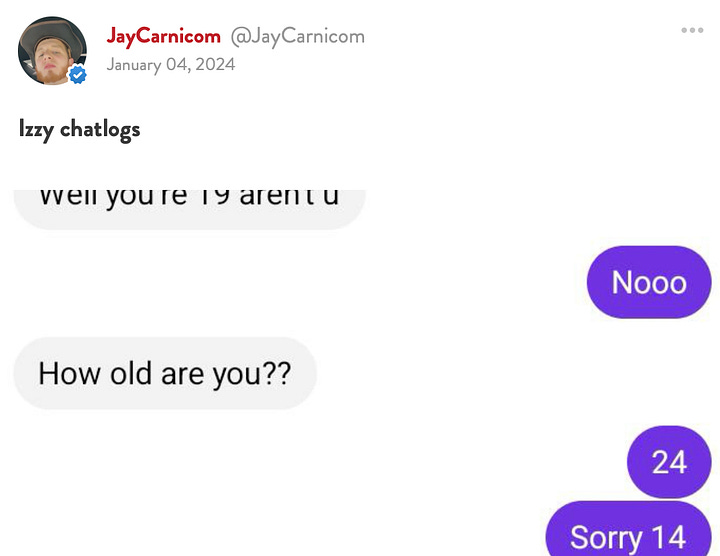
Task: Click the January 04, 2024 post date
Action: point(171,64)
